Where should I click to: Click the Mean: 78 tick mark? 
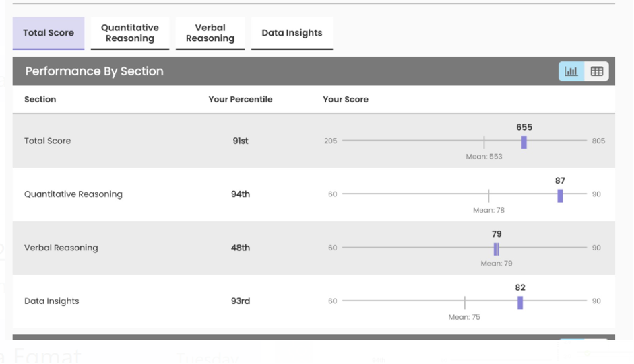tap(488, 195)
